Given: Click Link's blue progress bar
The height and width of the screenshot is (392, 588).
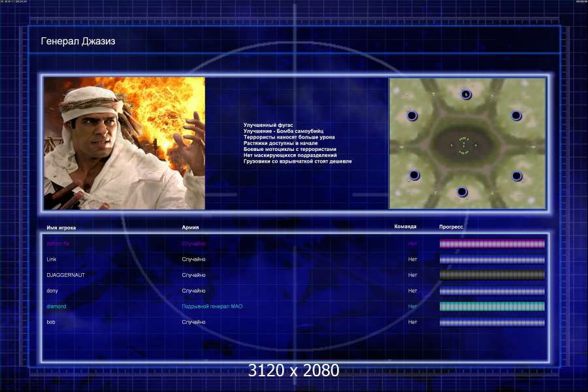Looking at the screenshot, I should (492, 259).
